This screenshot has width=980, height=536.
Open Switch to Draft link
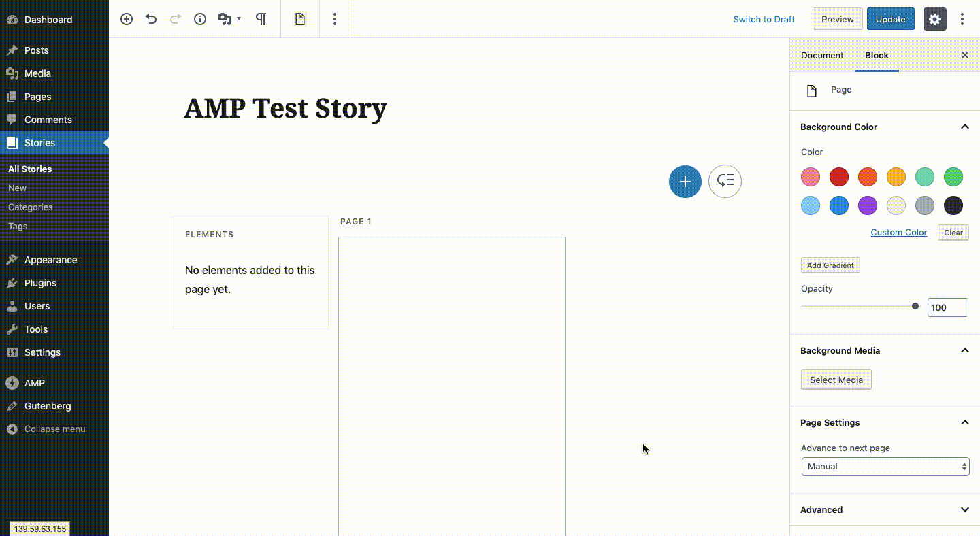click(x=764, y=19)
